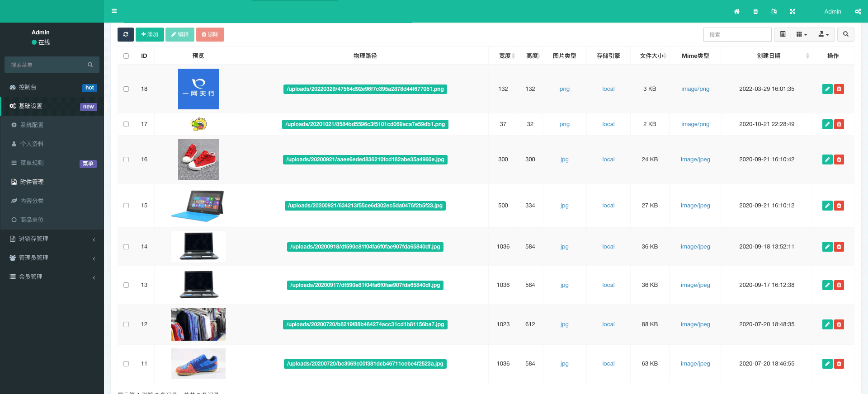
Task: Open the red shoes thumbnail preview
Action: (x=198, y=159)
